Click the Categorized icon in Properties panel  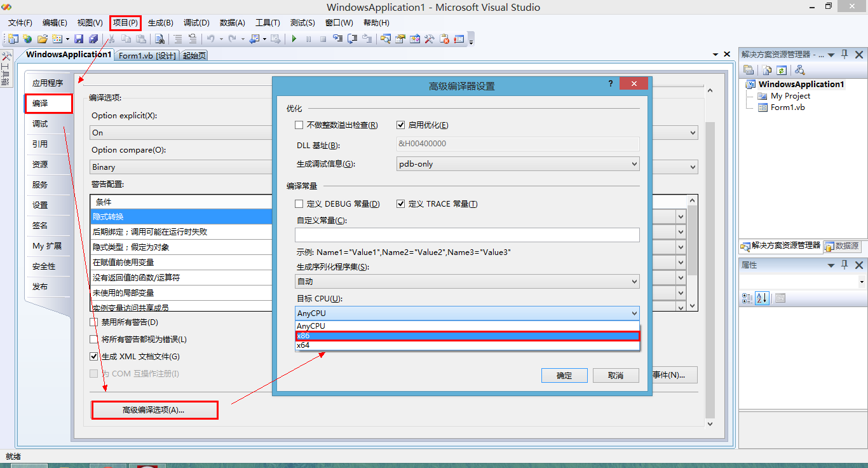pos(747,298)
